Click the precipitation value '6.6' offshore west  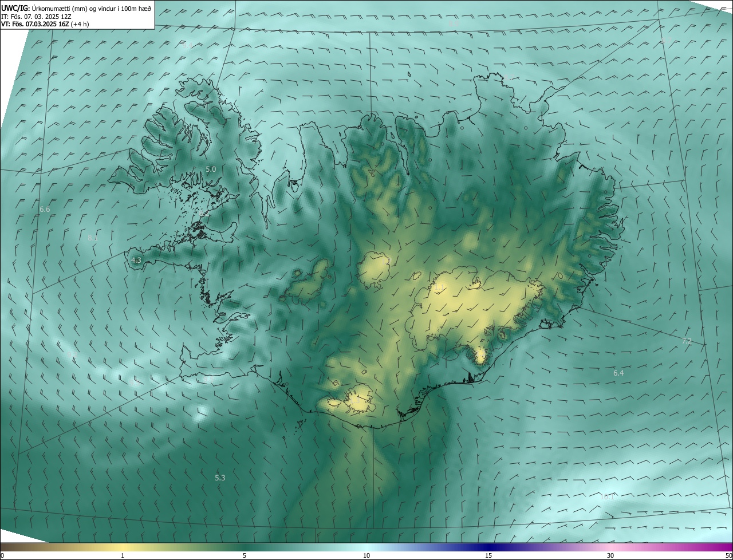point(45,210)
